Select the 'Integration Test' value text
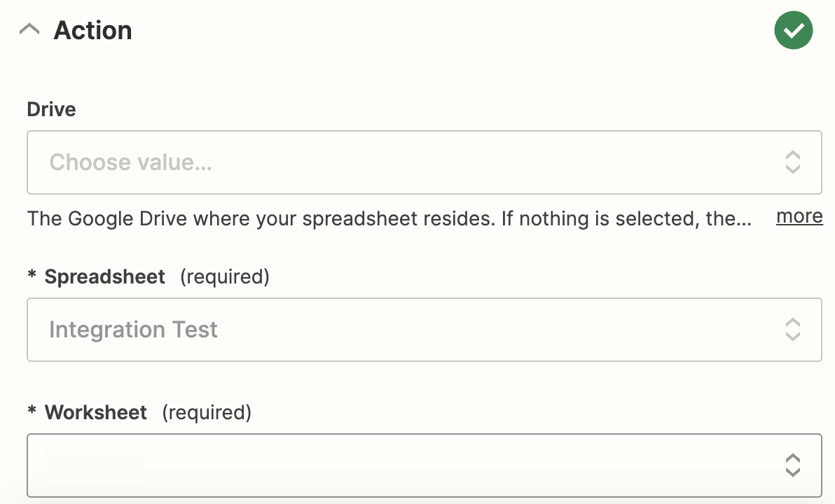Viewport: 835px width, 504px height. pos(133,330)
